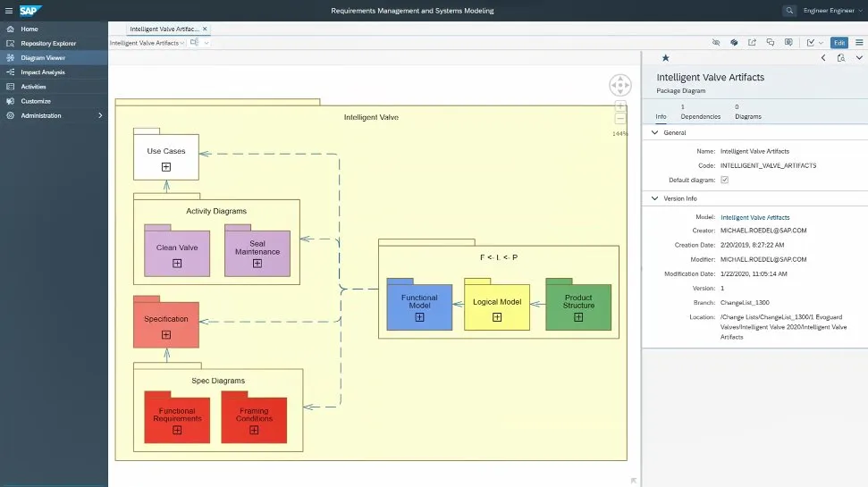Open the comments speech-bubble icon
Viewport: 868px width, 487px height.
coord(770,42)
